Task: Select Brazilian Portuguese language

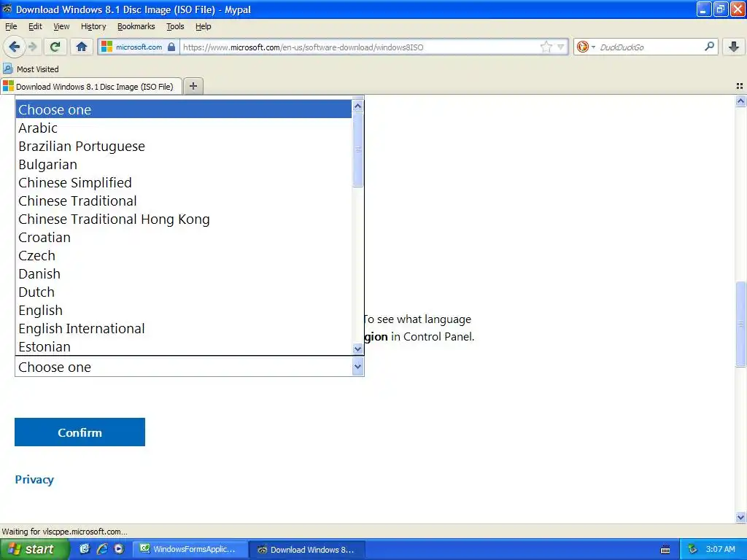Action: pyautogui.click(x=184, y=146)
